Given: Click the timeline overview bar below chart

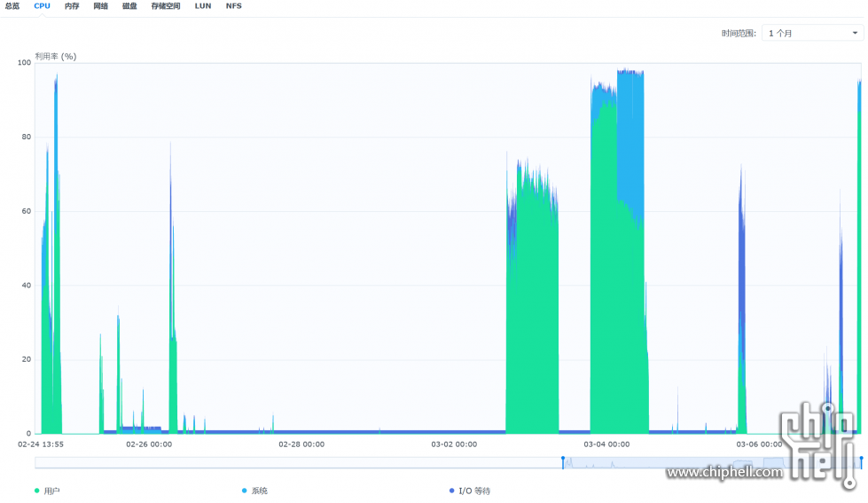Looking at the screenshot, I should pyautogui.click(x=448, y=462).
